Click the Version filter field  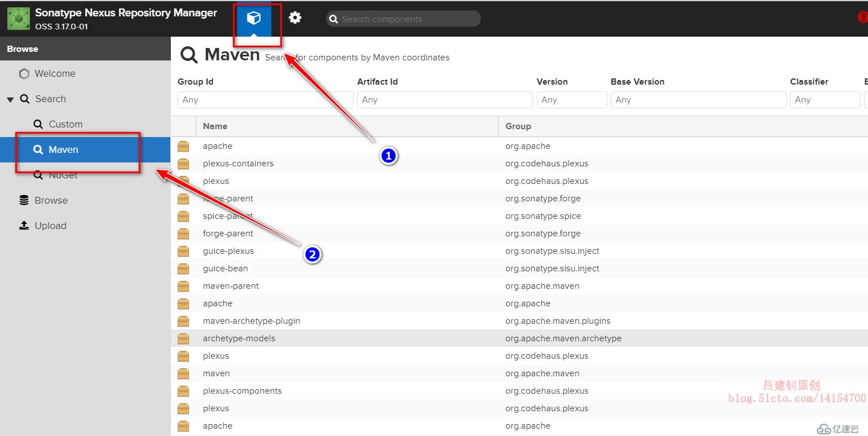tap(572, 100)
